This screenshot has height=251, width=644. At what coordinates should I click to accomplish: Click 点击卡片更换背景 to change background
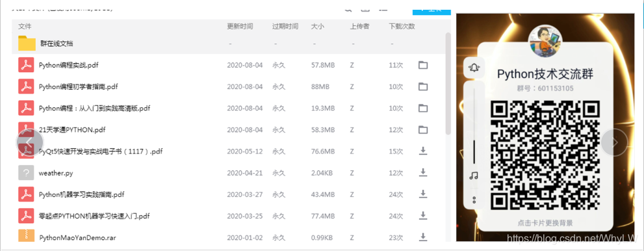[x=545, y=223]
